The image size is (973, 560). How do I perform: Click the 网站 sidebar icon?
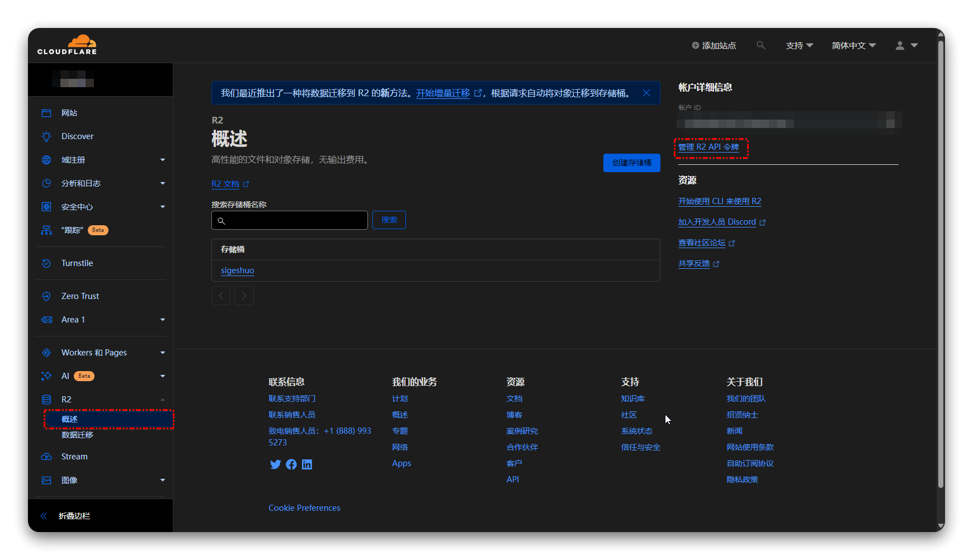(46, 113)
